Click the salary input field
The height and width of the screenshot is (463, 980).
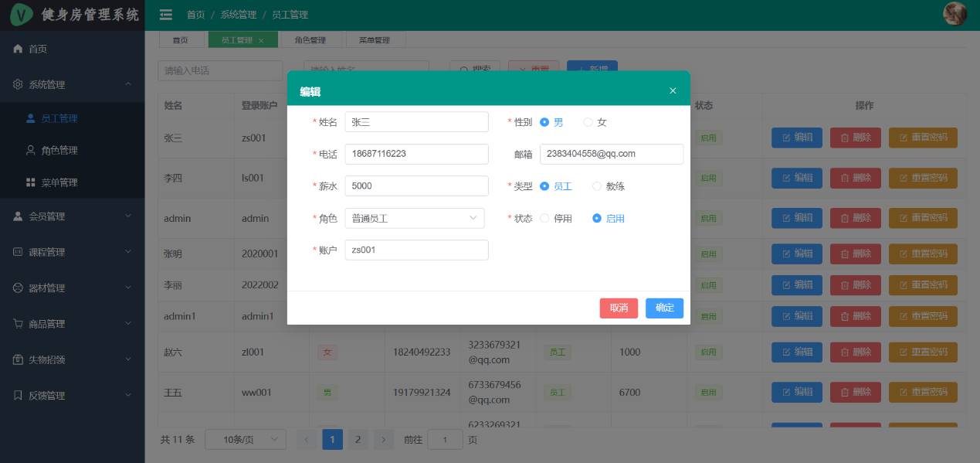click(416, 186)
